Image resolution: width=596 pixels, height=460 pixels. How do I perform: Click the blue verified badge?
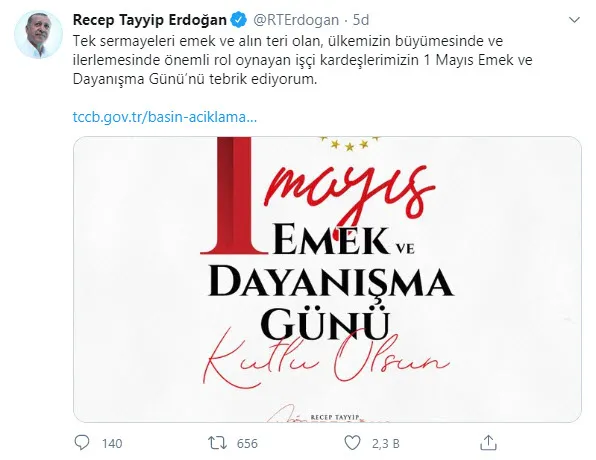(239, 20)
